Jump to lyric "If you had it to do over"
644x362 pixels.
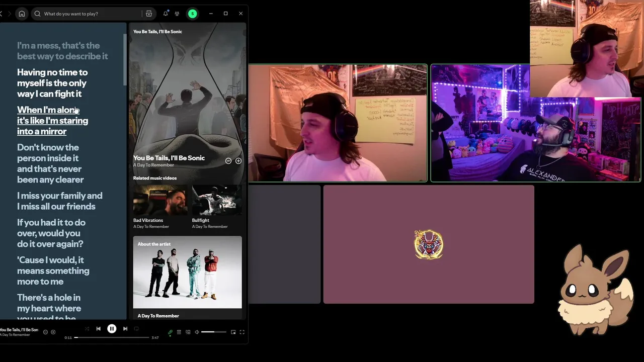pos(51,233)
